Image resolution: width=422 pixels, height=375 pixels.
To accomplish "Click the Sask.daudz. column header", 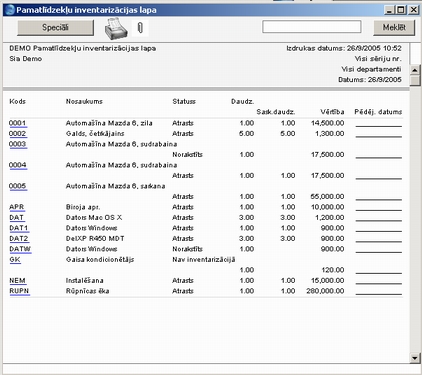I will (x=276, y=112).
